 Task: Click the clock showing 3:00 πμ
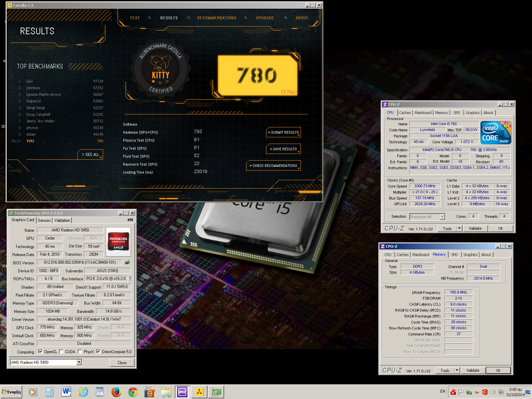click(515, 392)
